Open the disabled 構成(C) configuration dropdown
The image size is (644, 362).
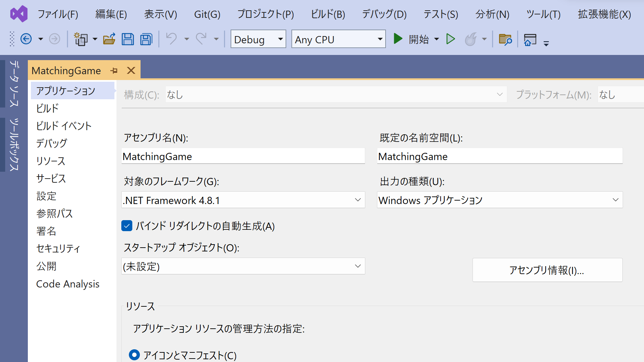tap(336, 94)
